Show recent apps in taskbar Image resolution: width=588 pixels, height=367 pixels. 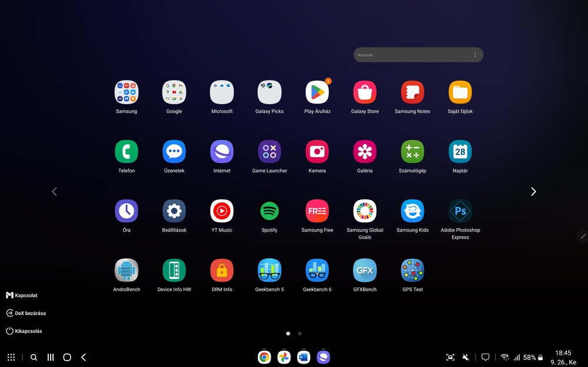click(x=51, y=357)
